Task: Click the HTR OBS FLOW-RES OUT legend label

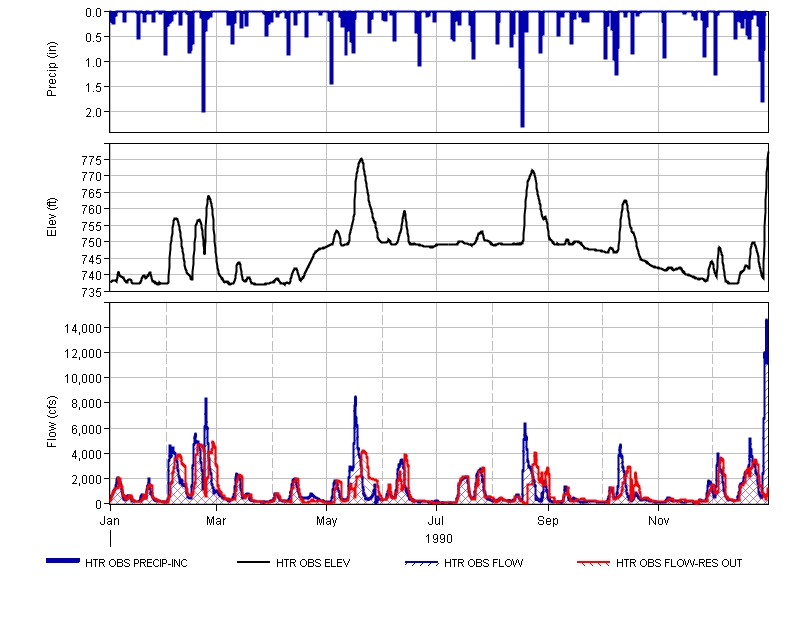Action: [x=679, y=563]
